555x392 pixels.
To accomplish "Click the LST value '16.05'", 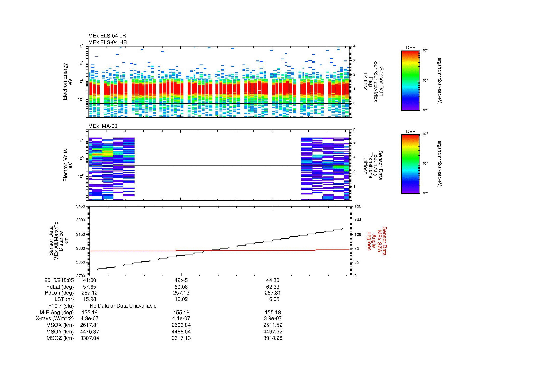I will click(273, 299).
